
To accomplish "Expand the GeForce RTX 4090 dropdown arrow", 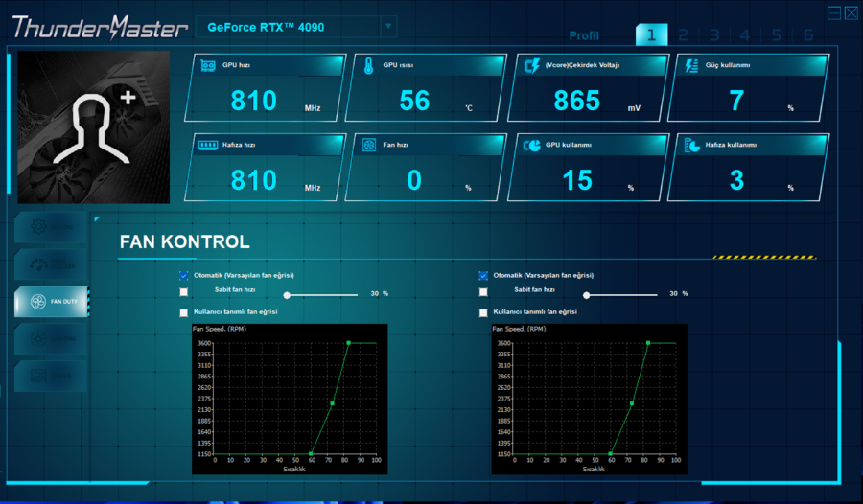I will tap(388, 27).
